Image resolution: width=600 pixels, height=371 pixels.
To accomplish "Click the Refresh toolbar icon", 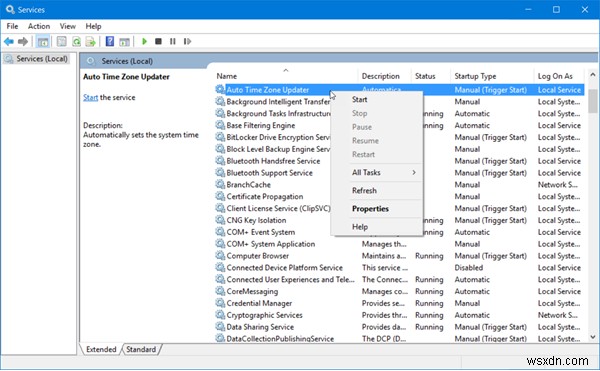I will tap(76, 41).
